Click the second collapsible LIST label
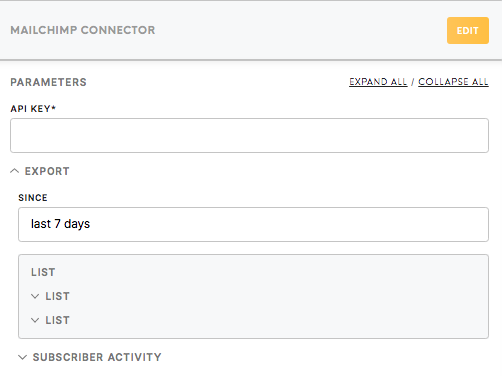The height and width of the screenshot is (376, 502). tap(57, 320)
